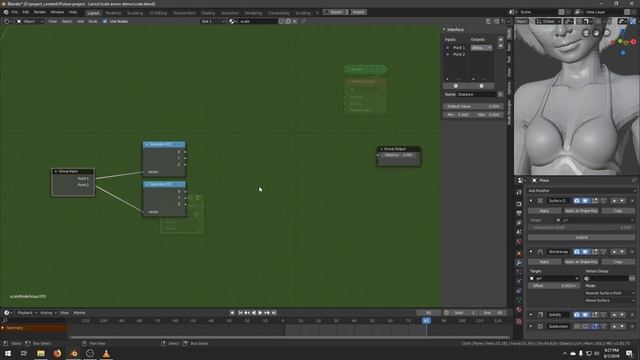Open the Material properties tab icon

pyautogui.click(x=519, y=310)
